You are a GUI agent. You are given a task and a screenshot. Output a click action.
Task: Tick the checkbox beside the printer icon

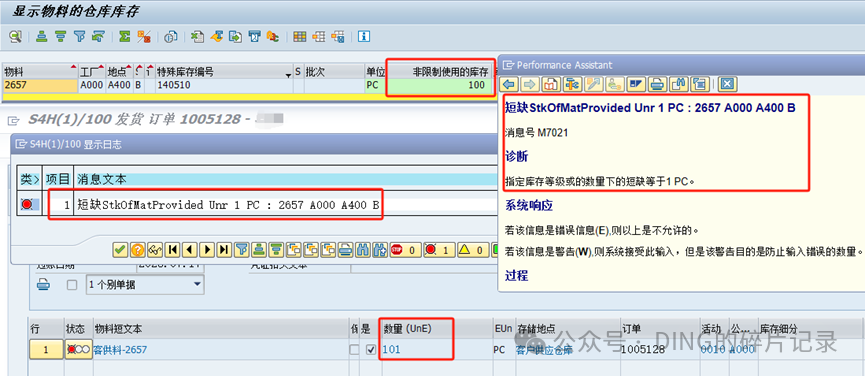pyautogui.click(x=72, y=285)
